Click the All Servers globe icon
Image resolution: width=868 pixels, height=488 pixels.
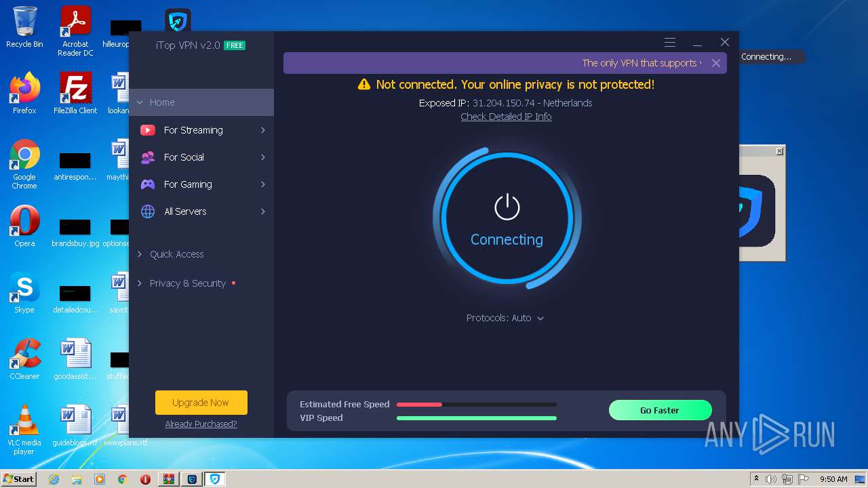[x=148, y=211]
